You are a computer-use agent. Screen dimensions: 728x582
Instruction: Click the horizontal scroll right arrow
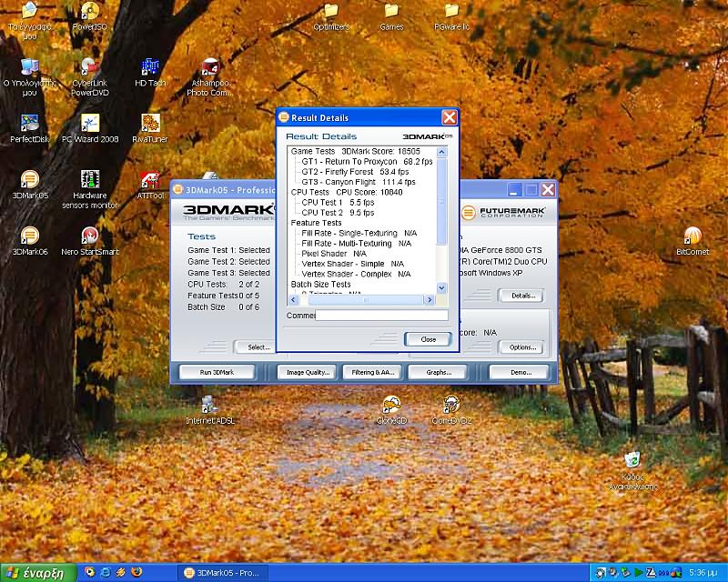pyautogui.click(x=430, y=300)
